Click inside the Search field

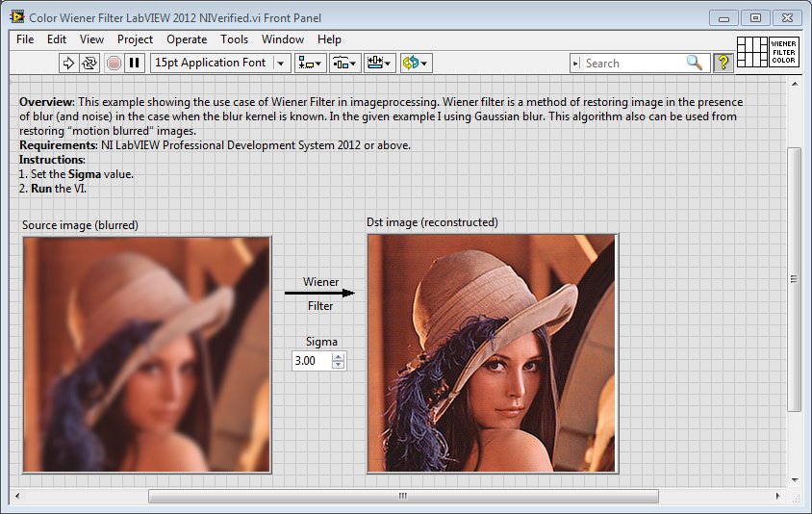634,64
